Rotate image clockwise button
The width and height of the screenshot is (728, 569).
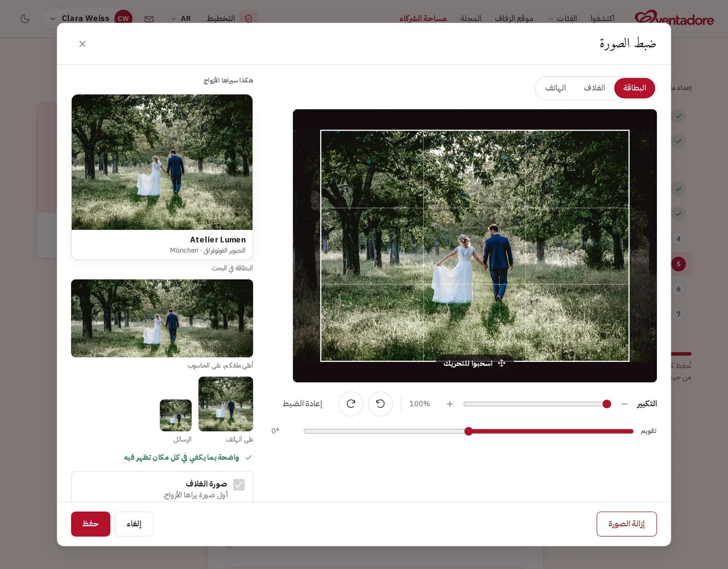pyautogui.click(x=351, y=404)
